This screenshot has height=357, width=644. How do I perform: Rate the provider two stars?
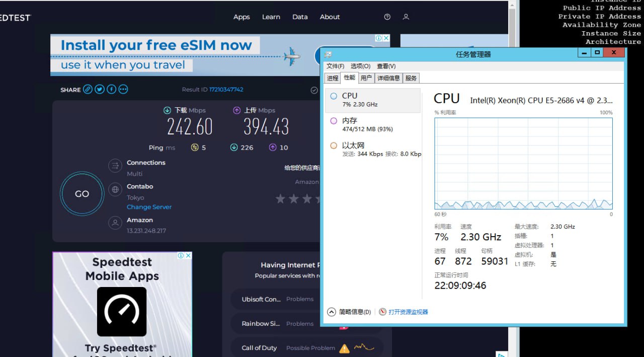(294, 199)
